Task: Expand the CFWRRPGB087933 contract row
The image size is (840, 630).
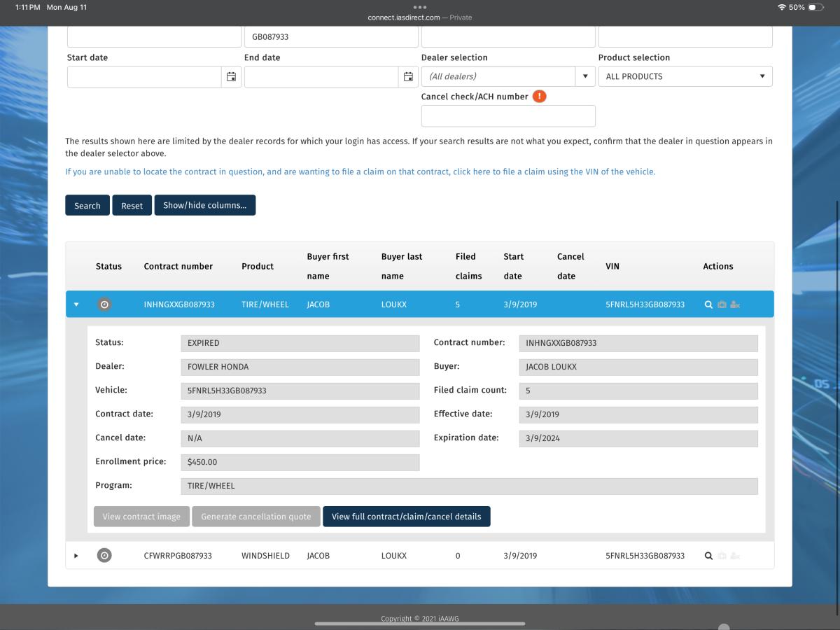Action: point(76,556)
